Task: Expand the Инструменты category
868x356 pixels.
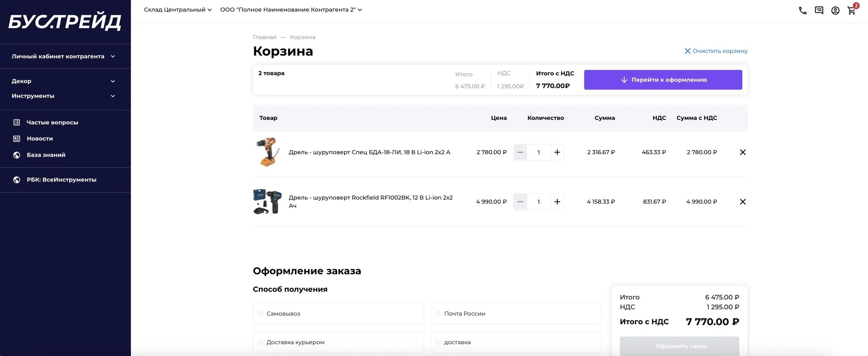Action: (33, 96)
